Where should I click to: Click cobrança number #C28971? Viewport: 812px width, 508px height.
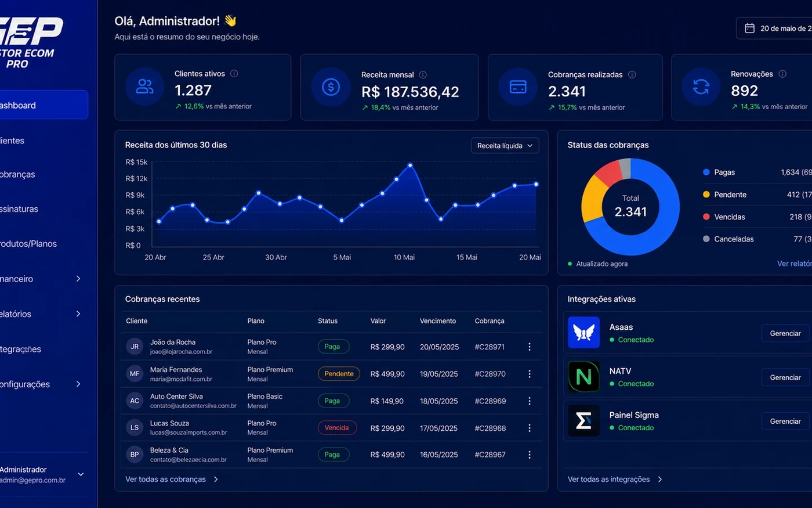click(x=490, y=347)
